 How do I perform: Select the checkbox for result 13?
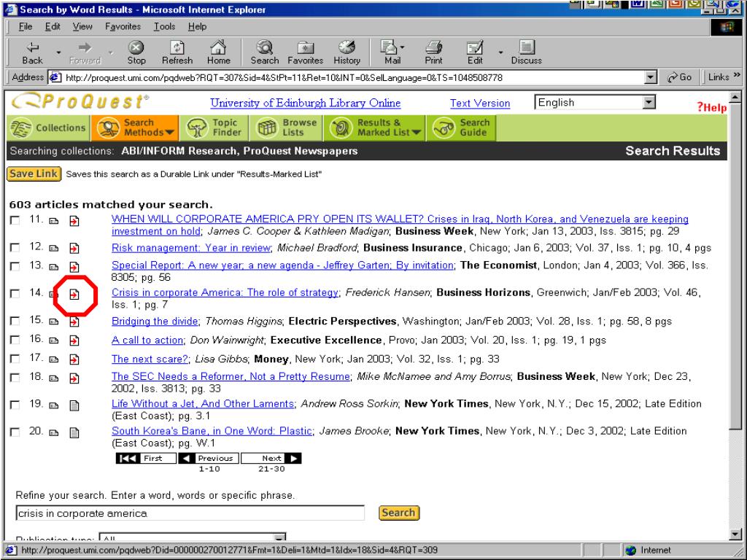[15, 266]
